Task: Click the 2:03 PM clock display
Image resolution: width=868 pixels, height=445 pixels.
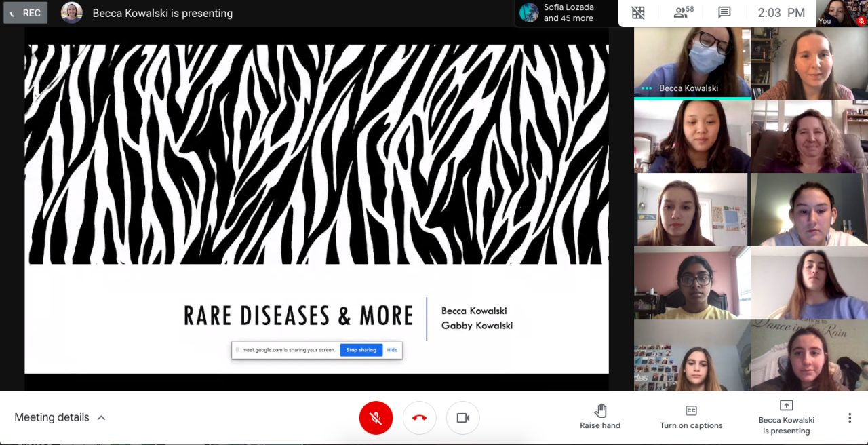Action: point(781,13)
